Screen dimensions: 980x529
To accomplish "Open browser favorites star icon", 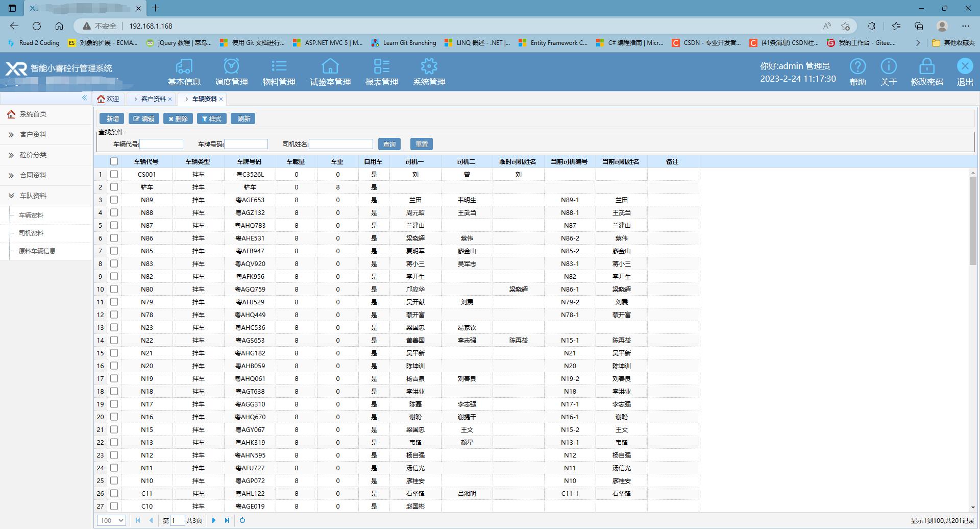I will [896, 26].
